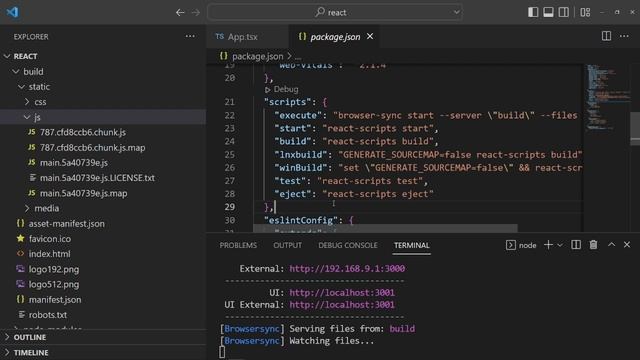640x360 pixels.
Task: Open the UI External localhost:3001 link
Action: pos(342,305)
